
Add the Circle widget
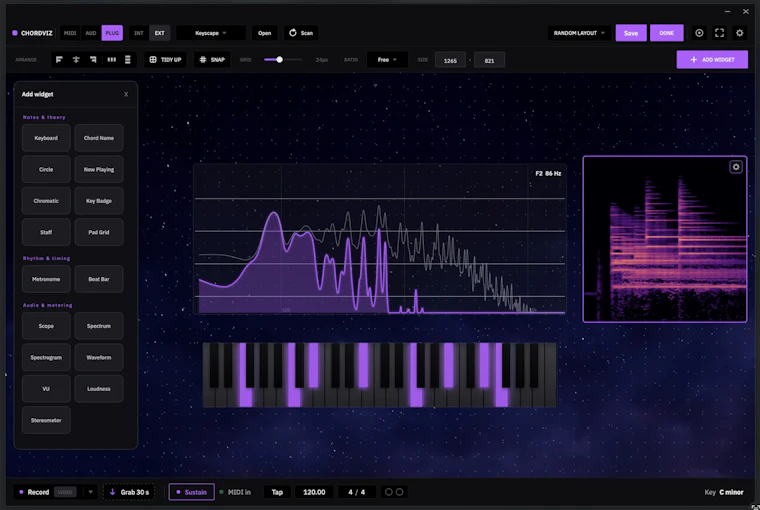46,170
